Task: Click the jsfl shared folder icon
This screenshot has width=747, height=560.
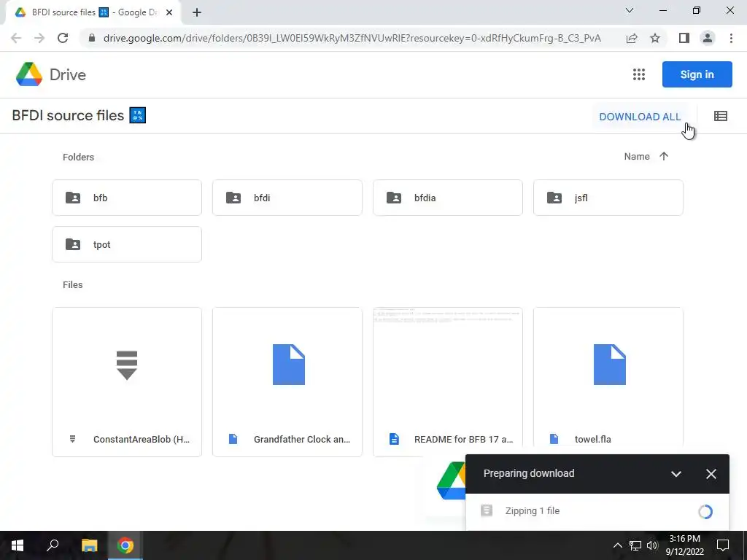Action: (554, 198)
